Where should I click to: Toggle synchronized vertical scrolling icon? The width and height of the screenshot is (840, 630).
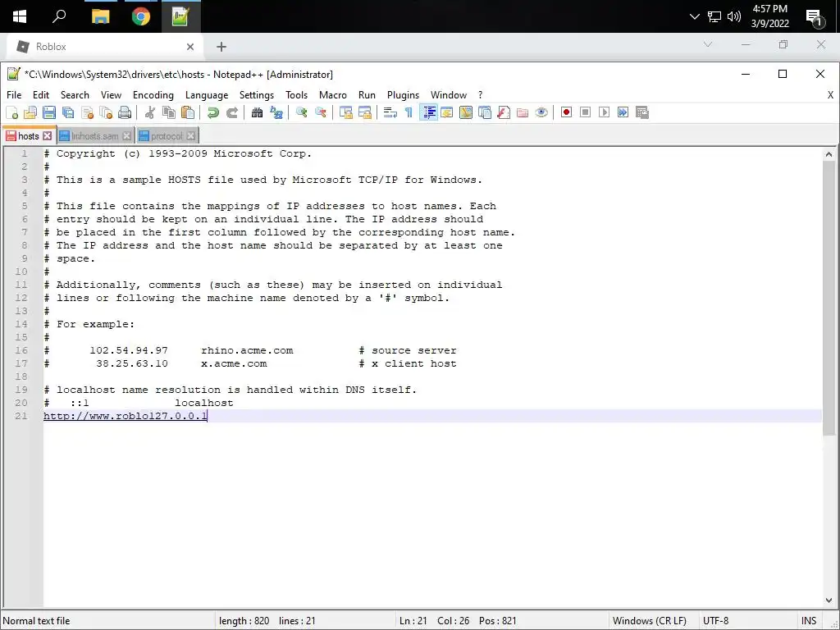(x=346, y=112)
